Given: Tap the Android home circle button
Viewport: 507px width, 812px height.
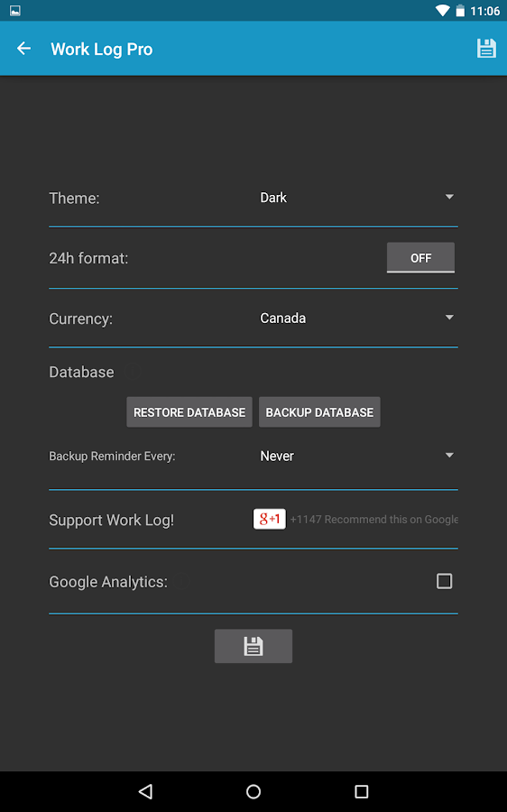Looking at the screenshot, I should pyautogui.click(x=253, y=790).
